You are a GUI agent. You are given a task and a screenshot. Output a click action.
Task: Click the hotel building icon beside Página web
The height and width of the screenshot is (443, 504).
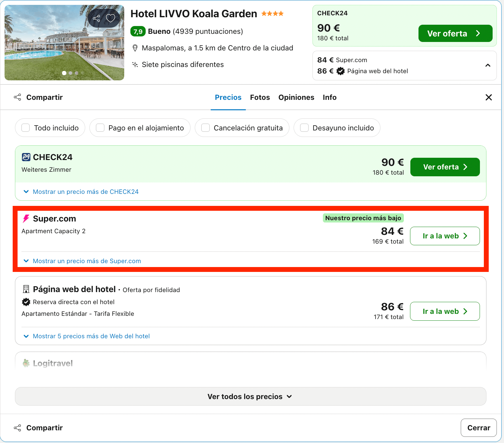click(26, 289)
